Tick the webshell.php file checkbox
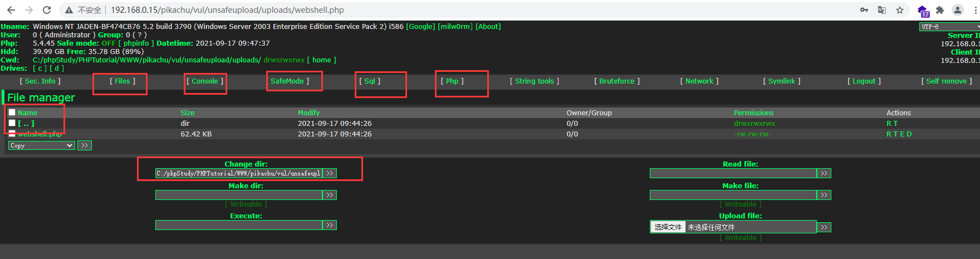This screenshot has width=980, height=259. pyautogui.click(x=12, y=133)
